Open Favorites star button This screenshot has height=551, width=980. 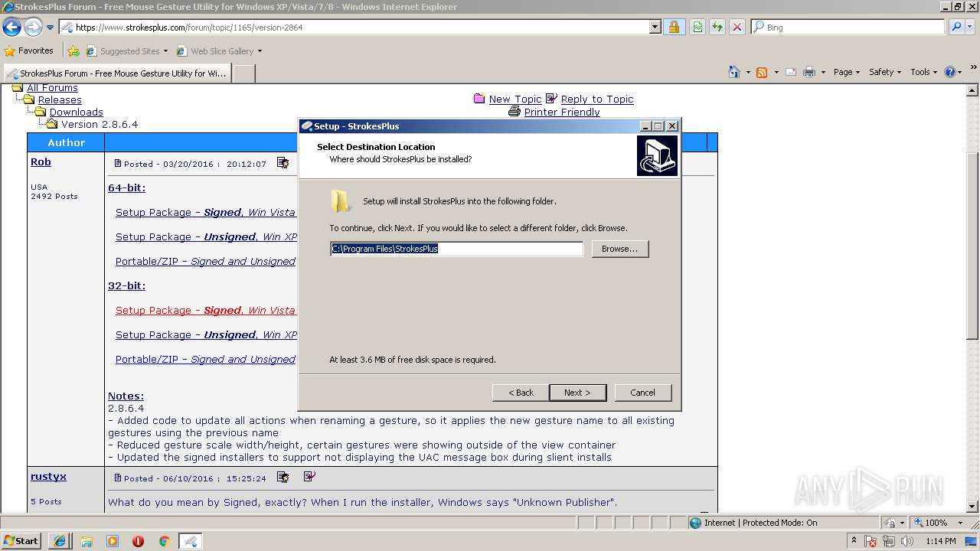29,51
